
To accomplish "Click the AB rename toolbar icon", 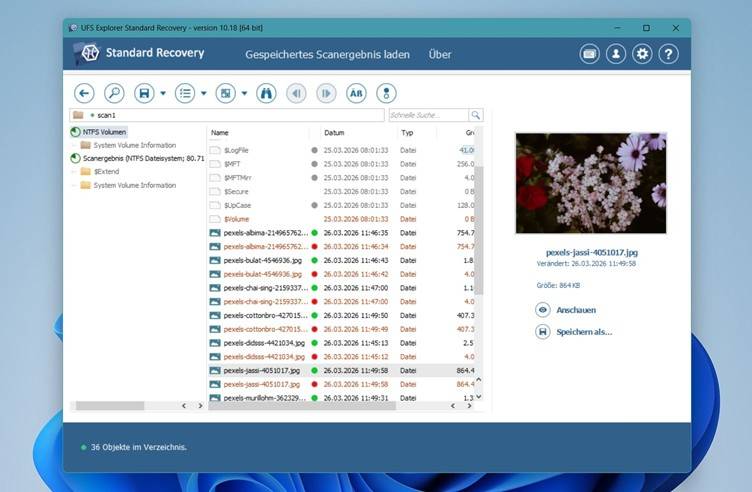I will (355, 93).
